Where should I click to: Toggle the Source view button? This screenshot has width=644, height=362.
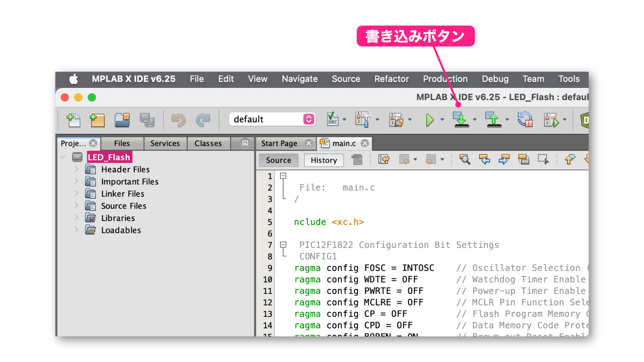pos(278,160)
